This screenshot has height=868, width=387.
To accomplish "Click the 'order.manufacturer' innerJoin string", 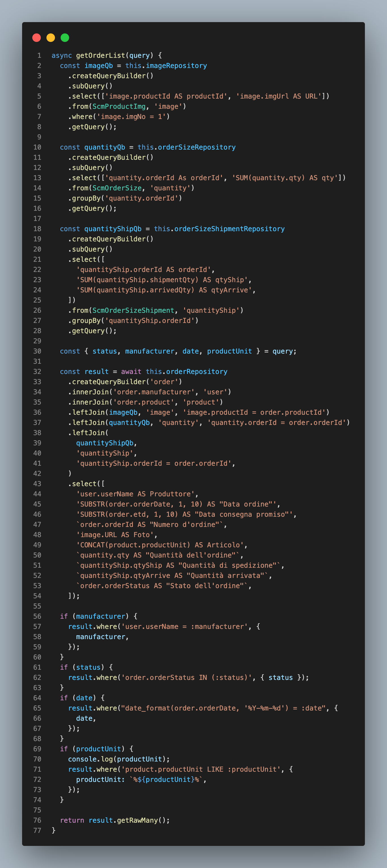I will pos(154,392).
